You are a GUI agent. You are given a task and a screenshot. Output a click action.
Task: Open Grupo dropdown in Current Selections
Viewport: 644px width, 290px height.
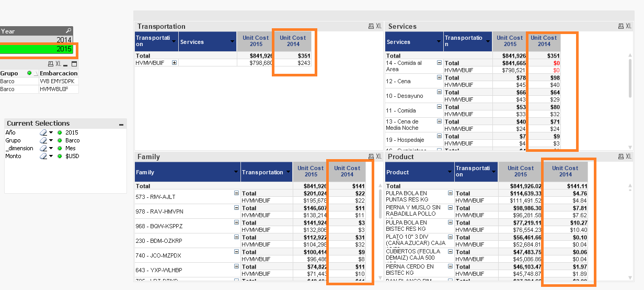51,141
